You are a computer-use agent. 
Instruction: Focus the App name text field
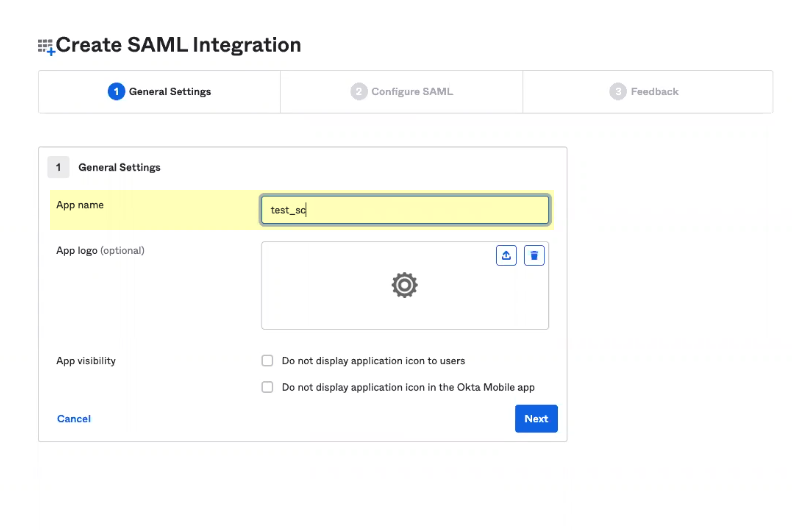click(404, 210)
